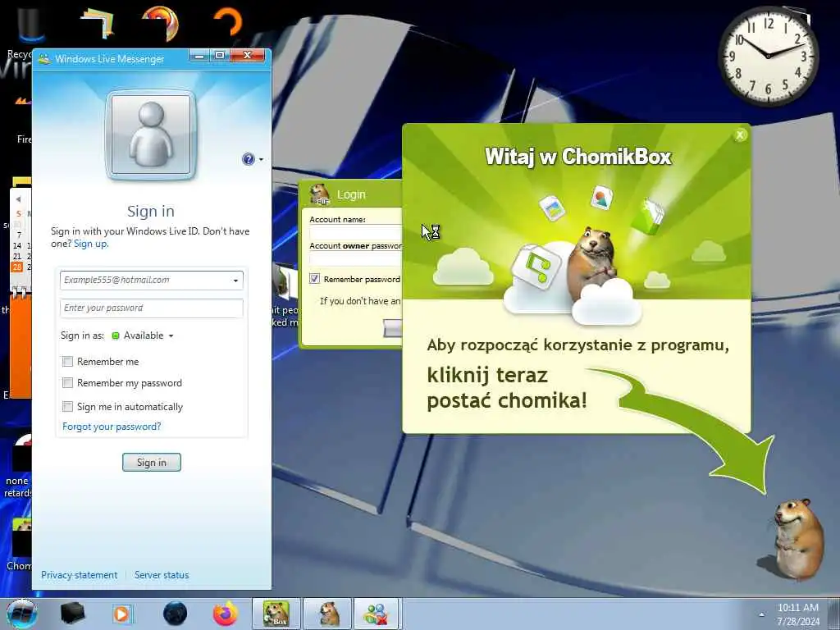Open the black box taskbar icon
Screen dimensions: 840x630
(72, 614)
